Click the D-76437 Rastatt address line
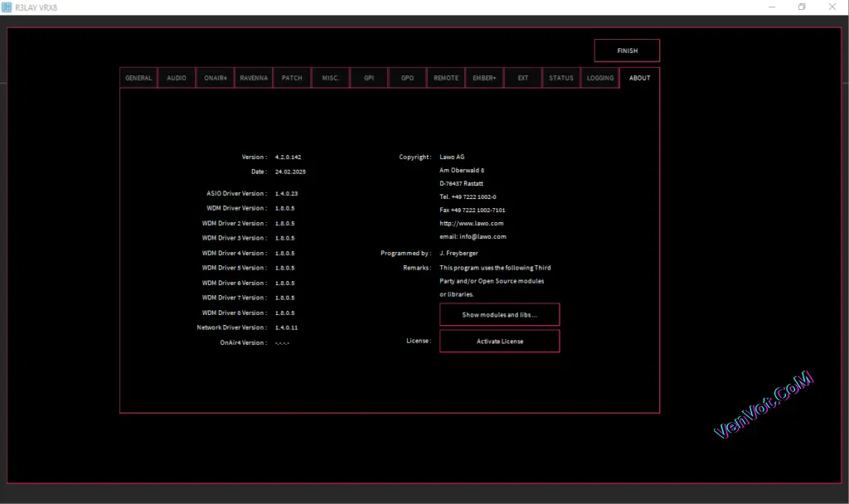849x504 pixels. click(461, 183)
